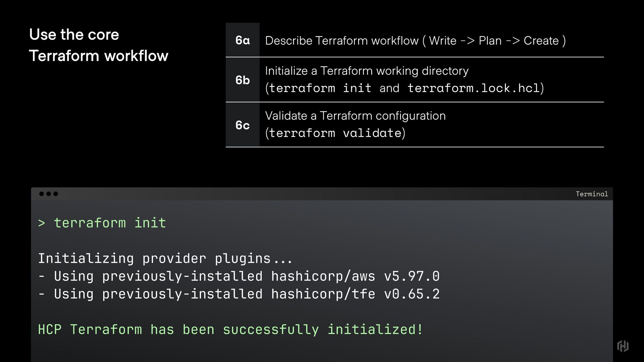Click 'HCP Terraform has been successfully initialized!' message
The width and height of the screenshot is (644, 362).
[x=230, y=329]
